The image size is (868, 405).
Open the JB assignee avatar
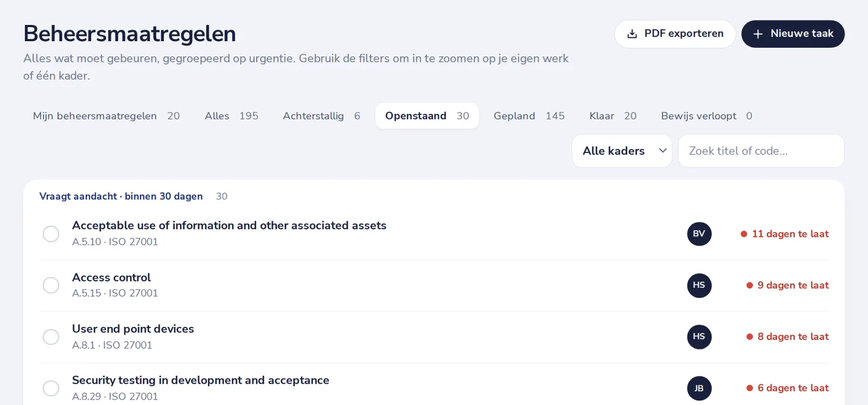(x=699, y=388)
